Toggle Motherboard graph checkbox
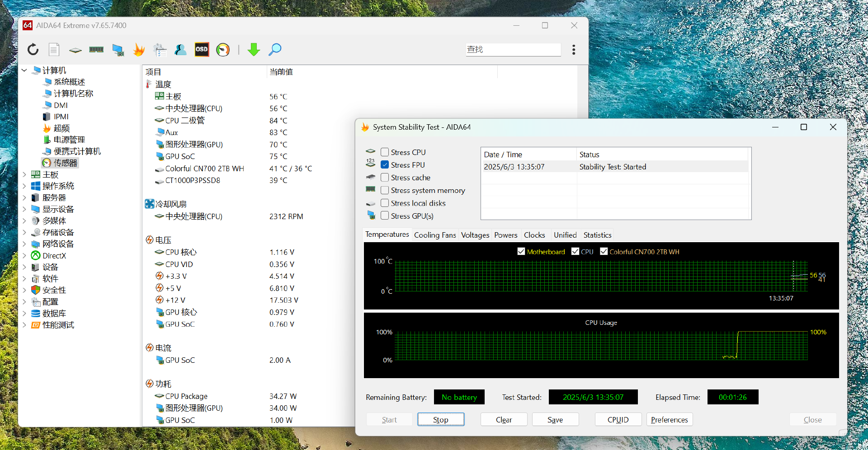868x450 pixels. coord(521,251)
